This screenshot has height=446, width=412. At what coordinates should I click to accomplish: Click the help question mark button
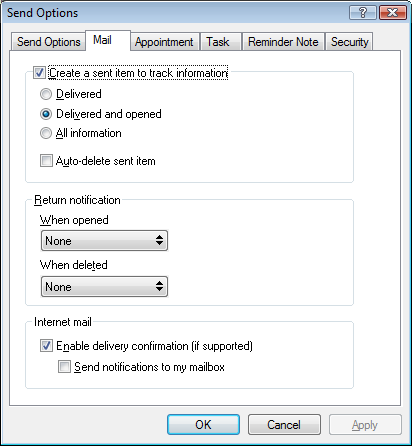(363, 13)
